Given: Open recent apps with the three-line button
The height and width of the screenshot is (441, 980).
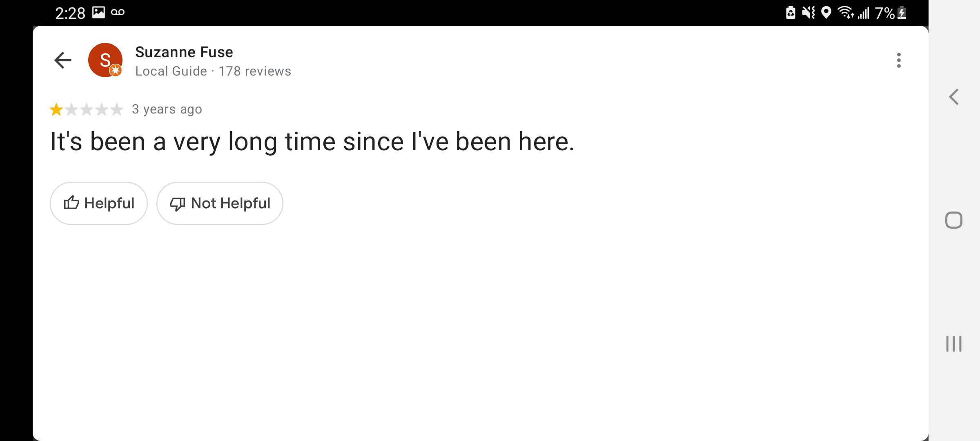Looking at the screenshot, I should click(x=953, y=343).
